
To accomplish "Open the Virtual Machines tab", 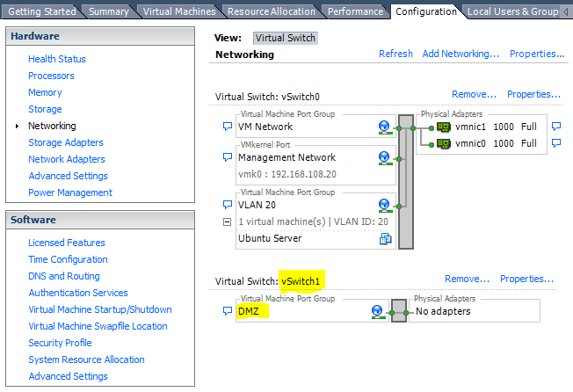I will pos(179,11).
